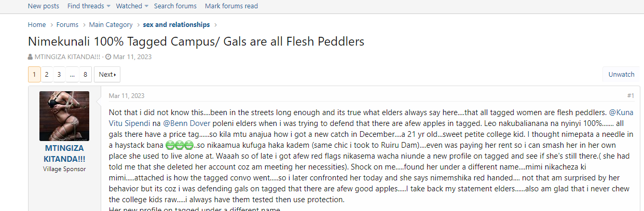Open poster's avatar thumbnail
This screenshot has height=211, width=644.
pos(64,116)
